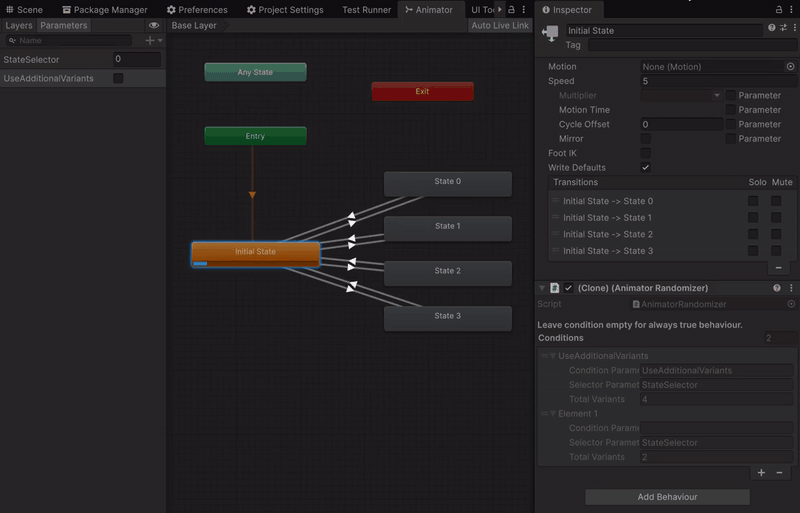Open the state preset settings icon
The width and height of the screenshot is (800, 513).
(783, 28)
